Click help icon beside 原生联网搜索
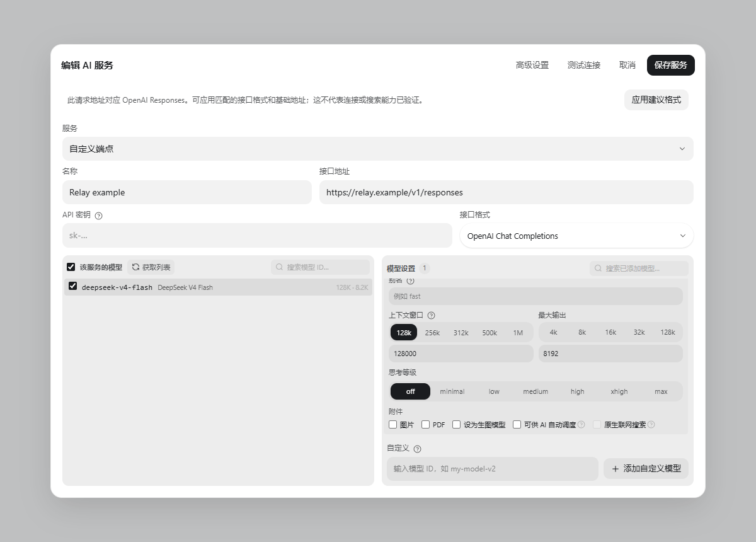The image size is (756, 542). click(x=651, y=425)
